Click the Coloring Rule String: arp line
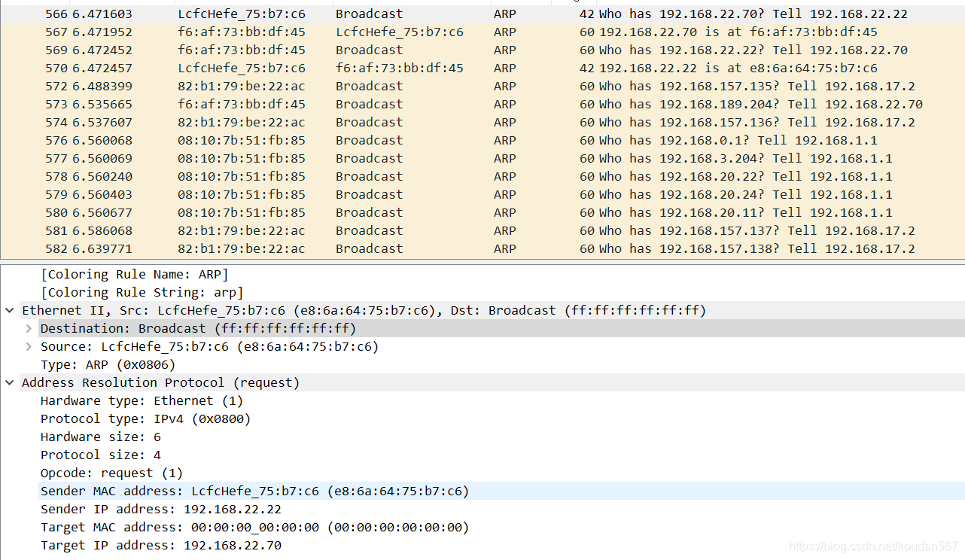The width and height of the screenshot is (965, 560). [142, 292]
